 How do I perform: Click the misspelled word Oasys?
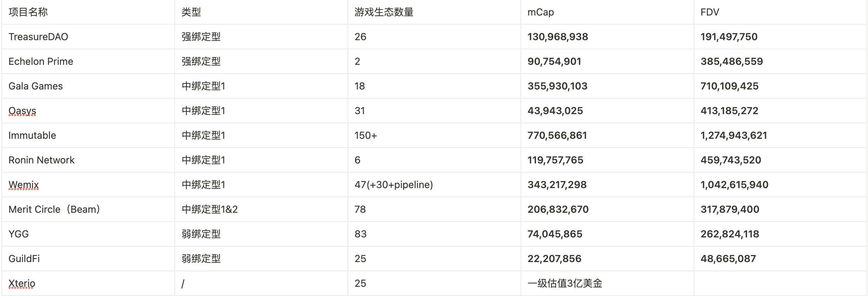[22, 111]
